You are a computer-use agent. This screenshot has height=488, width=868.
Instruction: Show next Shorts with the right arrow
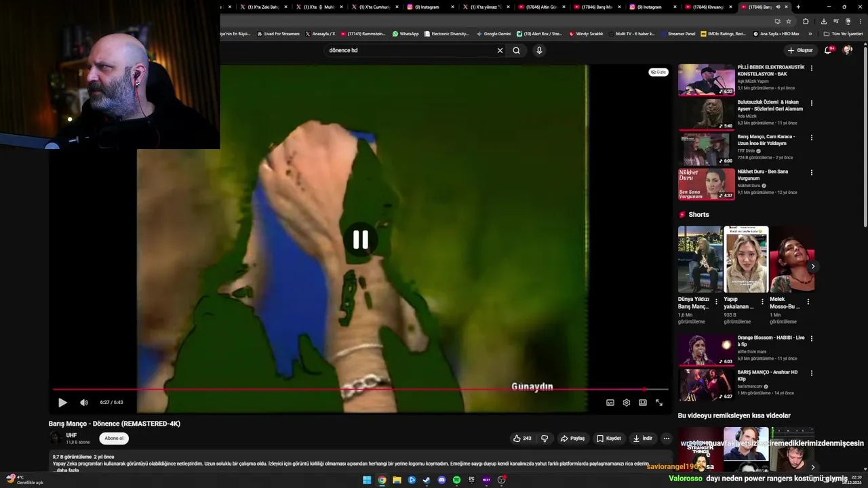(812, 266)
